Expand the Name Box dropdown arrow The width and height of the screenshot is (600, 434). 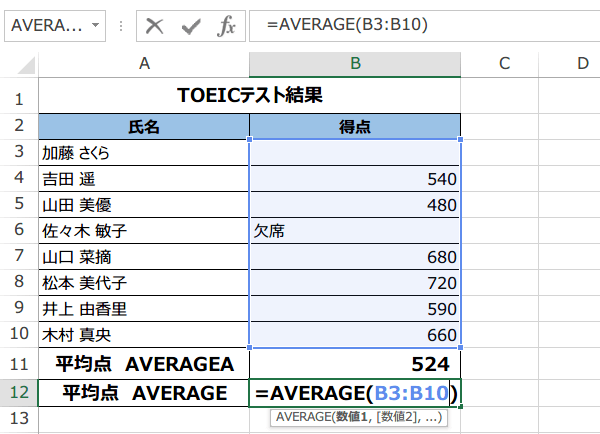pos(96,26)
